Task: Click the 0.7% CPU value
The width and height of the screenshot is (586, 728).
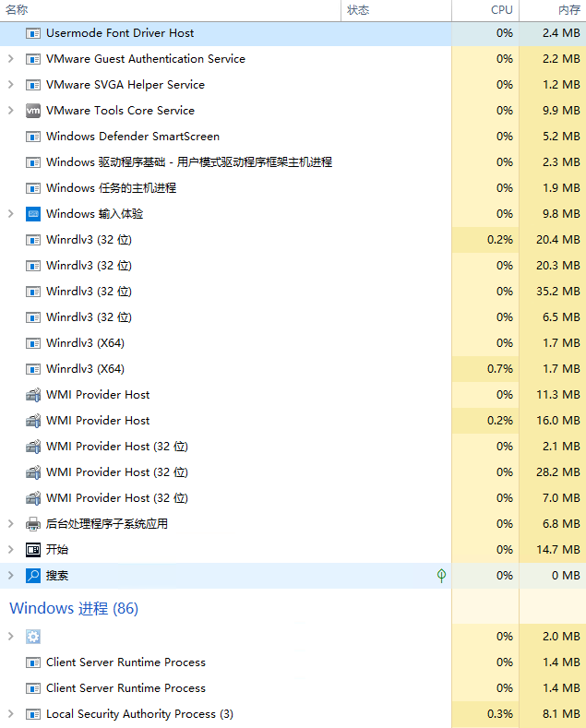Action: pyautogui.click(x=500, y=369)
